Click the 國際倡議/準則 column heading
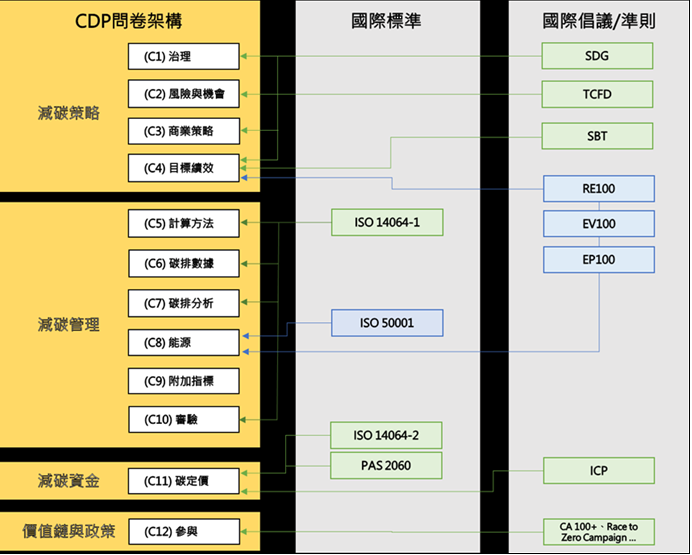Viewport: 692px width, 555px height. 599,21
